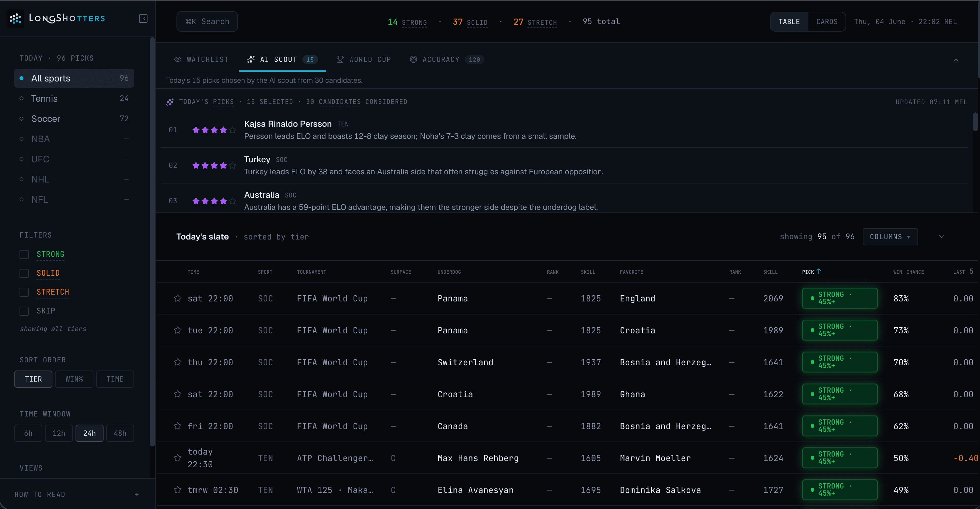Viewport: 980px width, 509px height.
Task: Click STRONG 45%+ badge in England row
Action: pyautogui.click(x=840, y=298)
